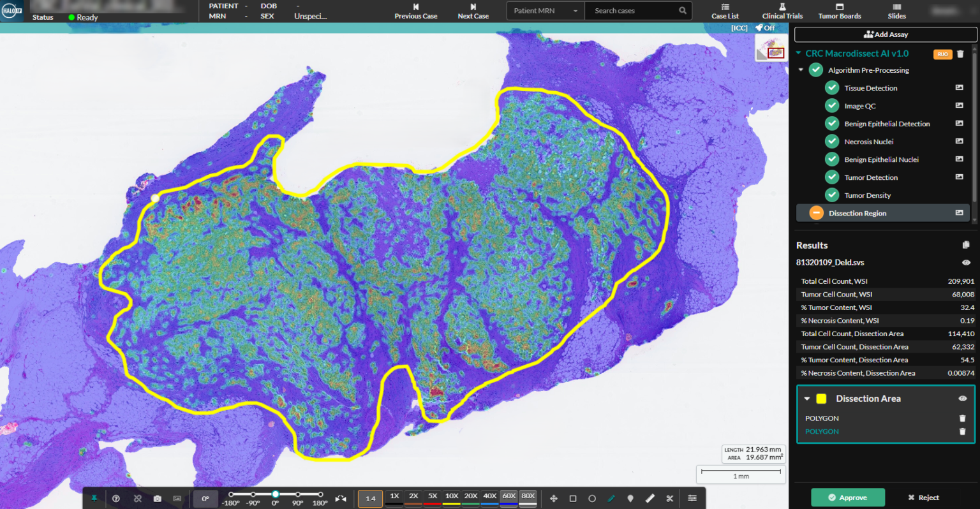Open the scissors cutting tool
The image size is (980, 509).
coord(669,498)
